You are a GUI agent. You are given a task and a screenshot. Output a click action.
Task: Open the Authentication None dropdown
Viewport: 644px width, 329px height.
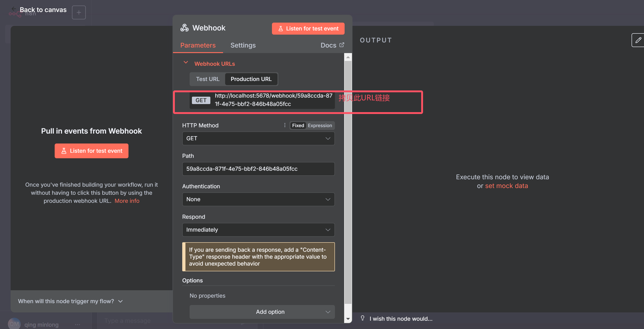258,199
